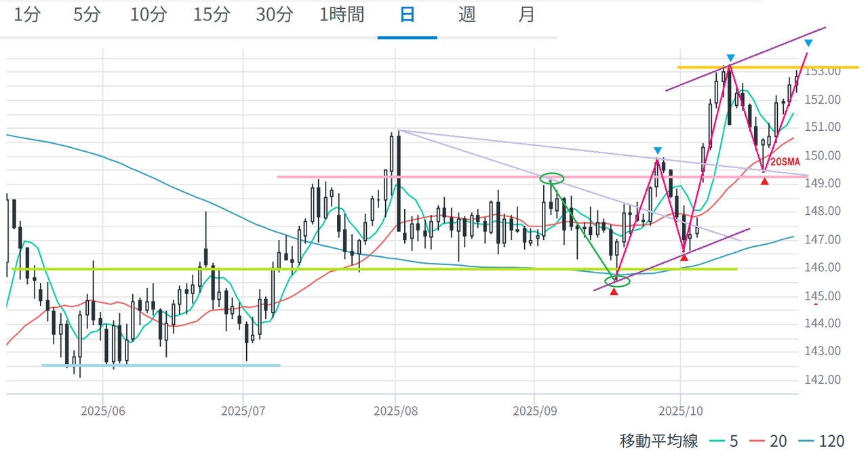Switch to the 1分 timeframe tab

26,15
